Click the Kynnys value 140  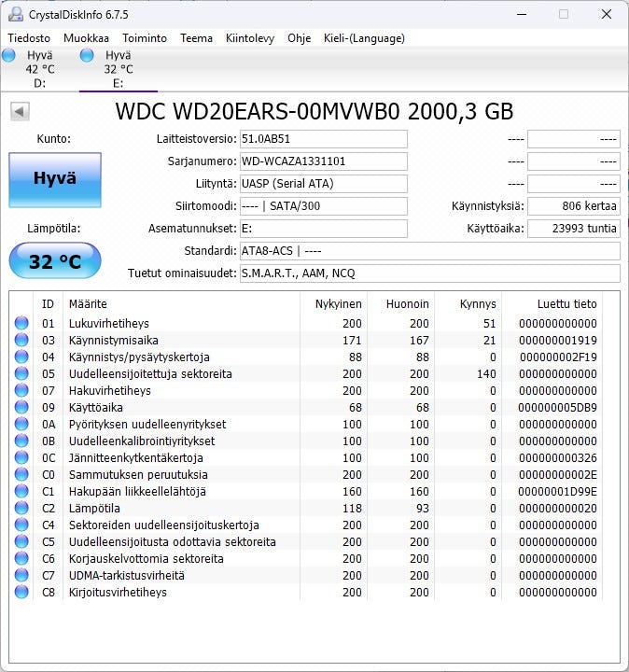coord(486,373)
